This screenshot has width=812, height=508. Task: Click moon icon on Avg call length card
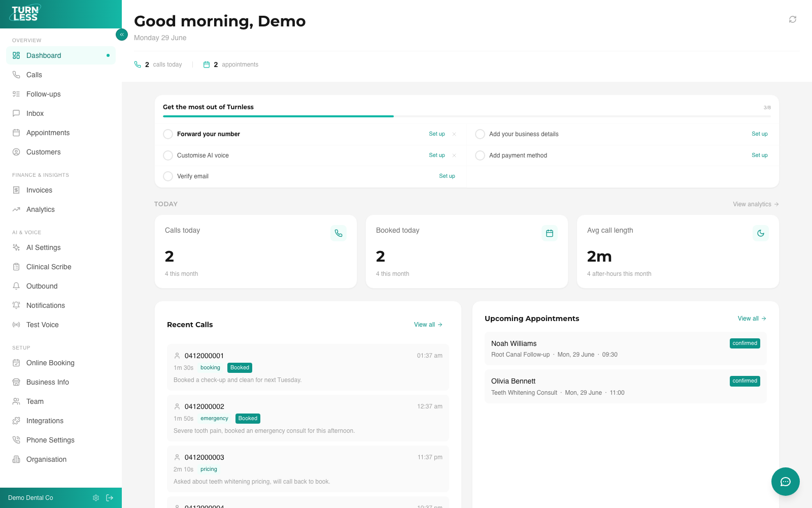pyautogui.click(x=761, y=233)
